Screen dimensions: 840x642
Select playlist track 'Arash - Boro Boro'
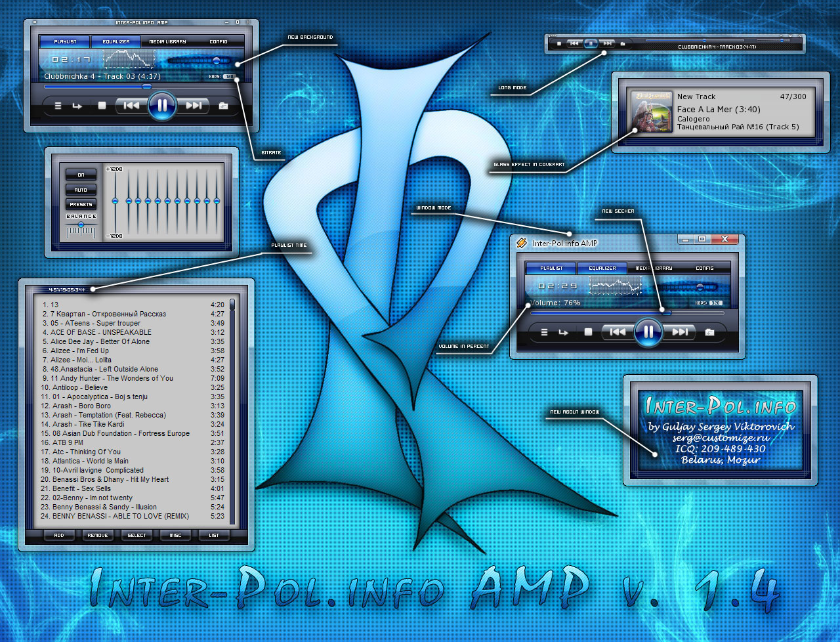coord(133,406)
